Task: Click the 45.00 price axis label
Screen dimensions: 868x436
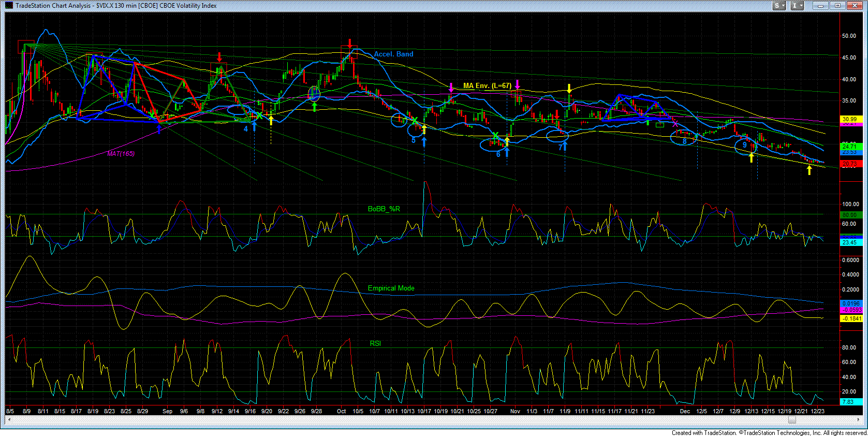Action: (x=849, y=58)
